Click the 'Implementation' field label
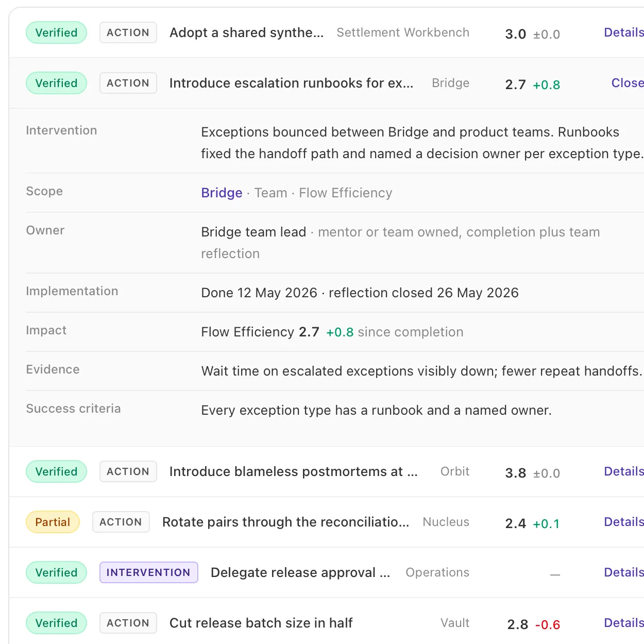Image resolution: width=644 pixels, height=644 pixels. [72, 291]
